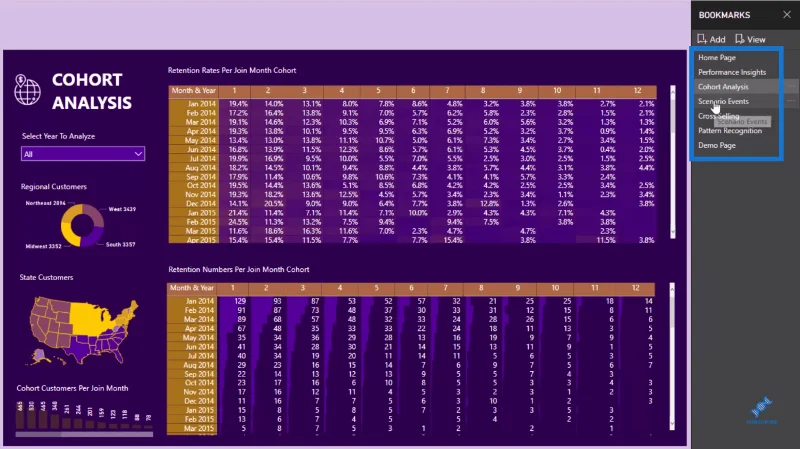Click the up arrow of the retention numbers scrollbar

672,288
